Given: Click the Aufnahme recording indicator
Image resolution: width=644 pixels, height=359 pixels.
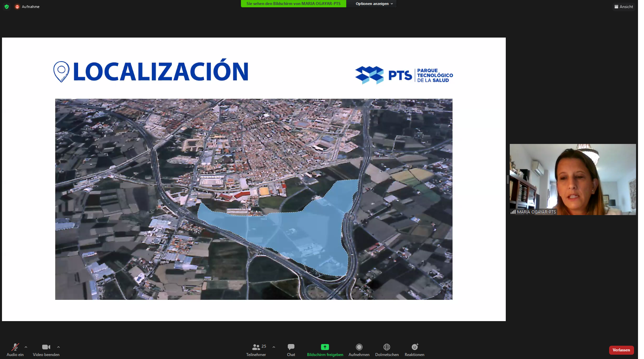Looking at the screenshot, I should click(28, 7).
